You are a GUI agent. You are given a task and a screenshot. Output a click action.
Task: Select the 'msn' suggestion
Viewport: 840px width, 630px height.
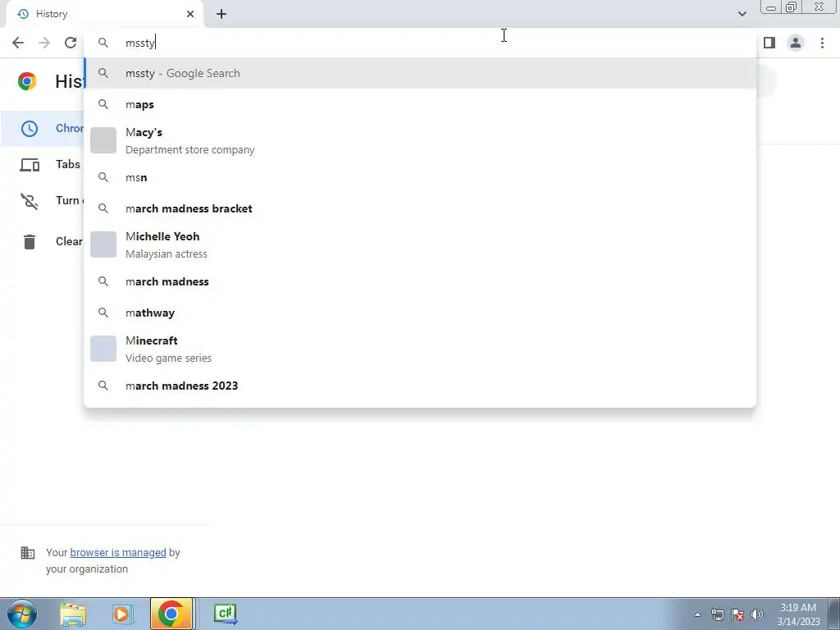click(x=420, y=177)
